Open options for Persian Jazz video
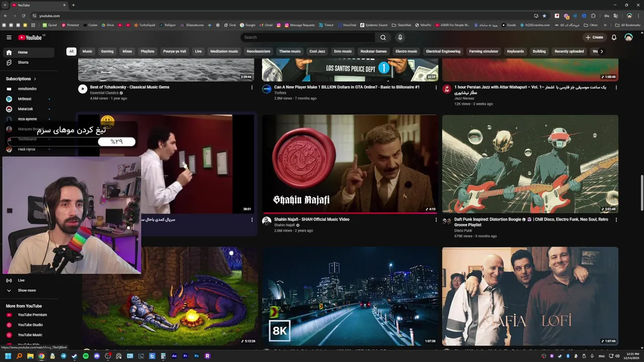644x362 pixels. click(x=616, y=87)
